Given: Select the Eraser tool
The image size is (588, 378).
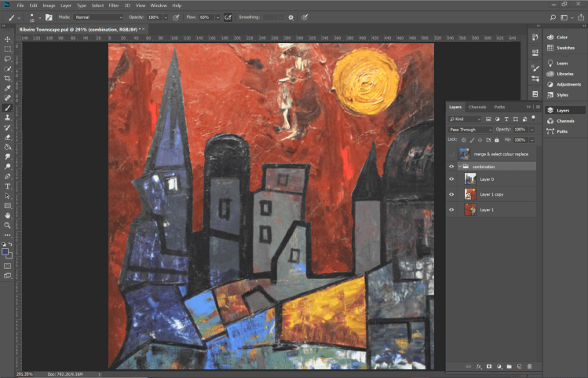Looking at the screenshot, I should [x=8, y=138].
